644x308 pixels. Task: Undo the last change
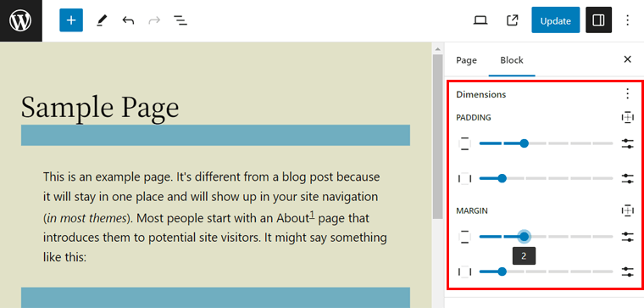pyautogui.click(x=128, y=20)
